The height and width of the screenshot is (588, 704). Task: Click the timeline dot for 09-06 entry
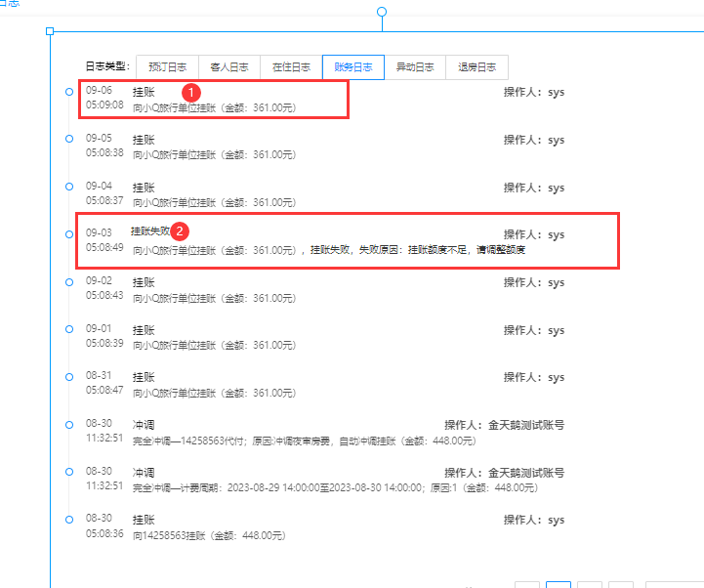pos(69,92)
